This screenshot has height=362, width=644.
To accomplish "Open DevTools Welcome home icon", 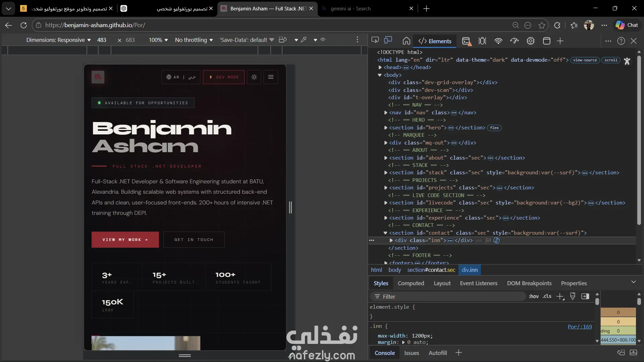I will coord(406,41).
